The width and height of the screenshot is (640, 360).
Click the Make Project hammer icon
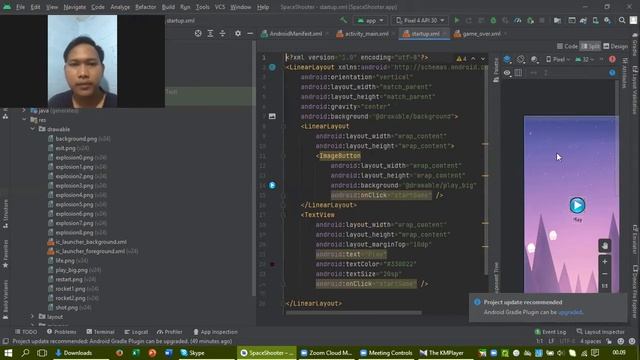[344, 20]
